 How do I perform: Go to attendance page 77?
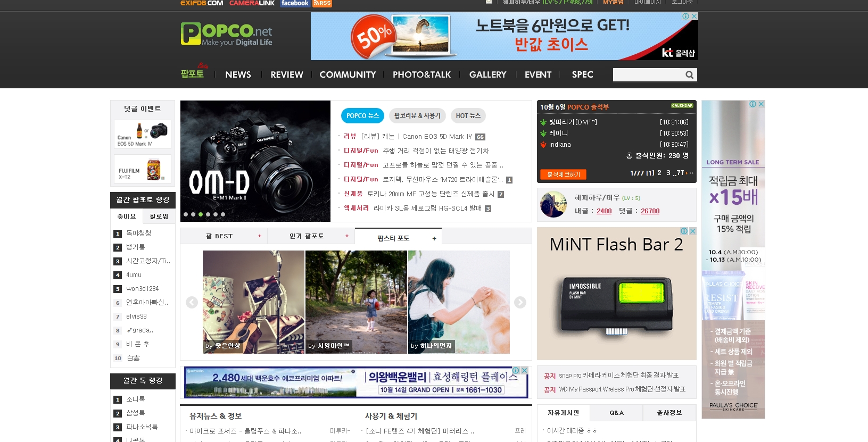pyautogui.click(x=680, y=173)
